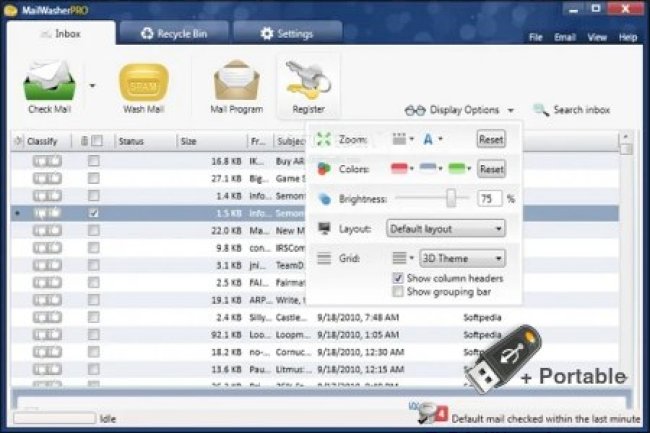Switch to the Settings tab
The image size is (650, 433).
[288, 33]
